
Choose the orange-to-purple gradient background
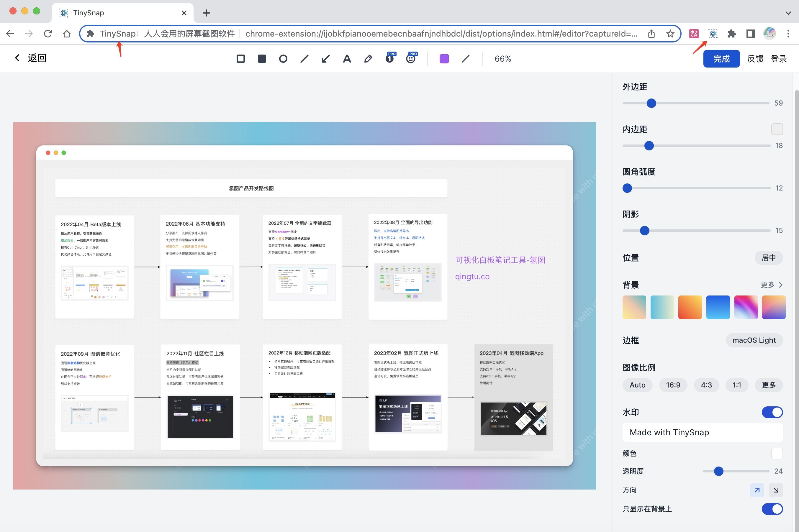pos(774,307)
